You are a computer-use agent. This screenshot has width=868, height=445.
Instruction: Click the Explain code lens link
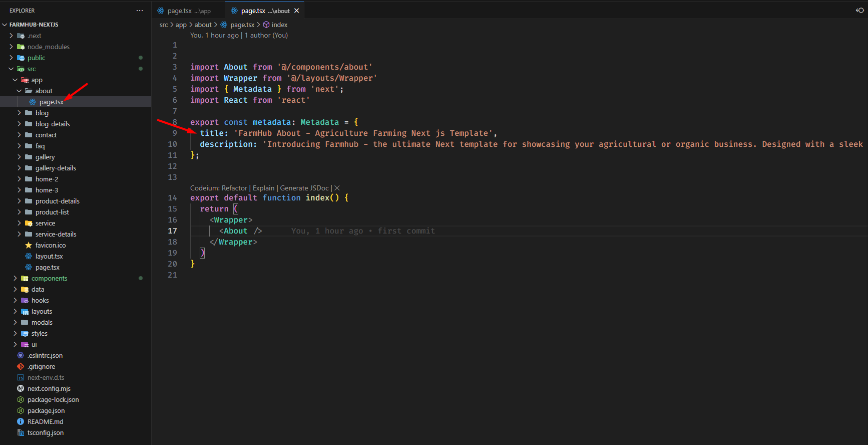point(263,188)
